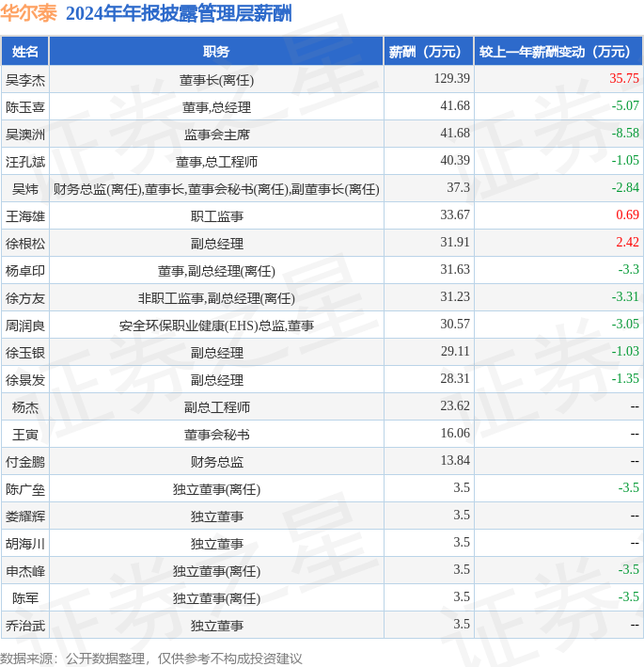Select the name 乔治武

click(x=25, y=626)
